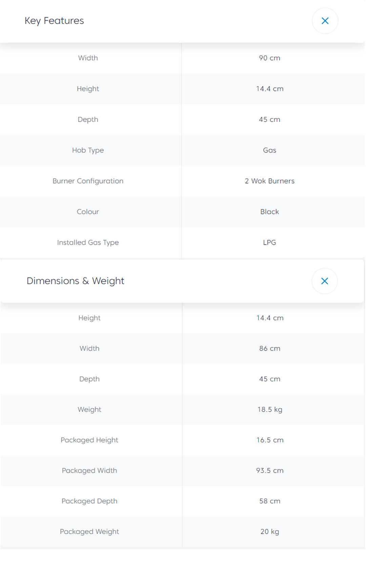The height and width of the screenshot is (588, 366).
Task: Click the Installed Gas Type label
Action: pyautogui.click(x=88, y=242)
